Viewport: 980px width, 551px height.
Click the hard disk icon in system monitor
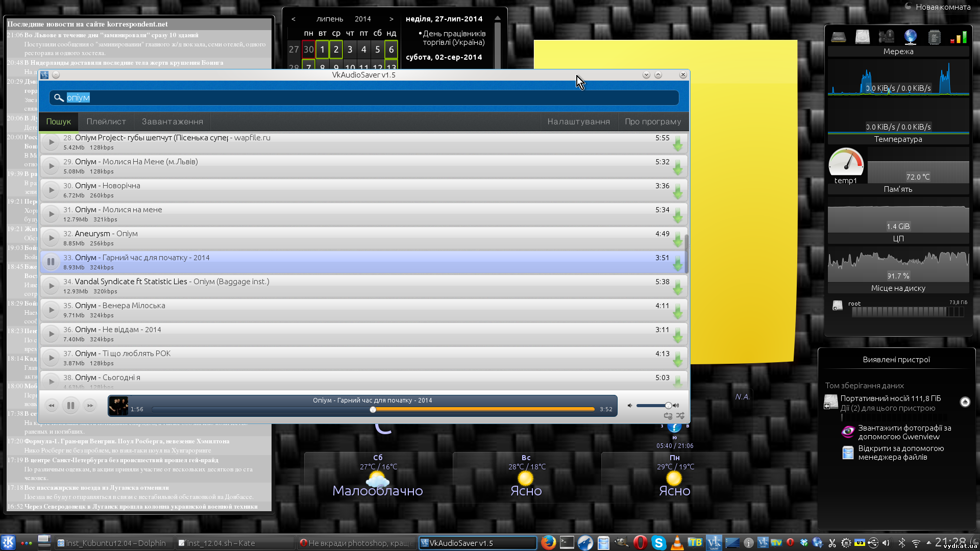point(863,37)
